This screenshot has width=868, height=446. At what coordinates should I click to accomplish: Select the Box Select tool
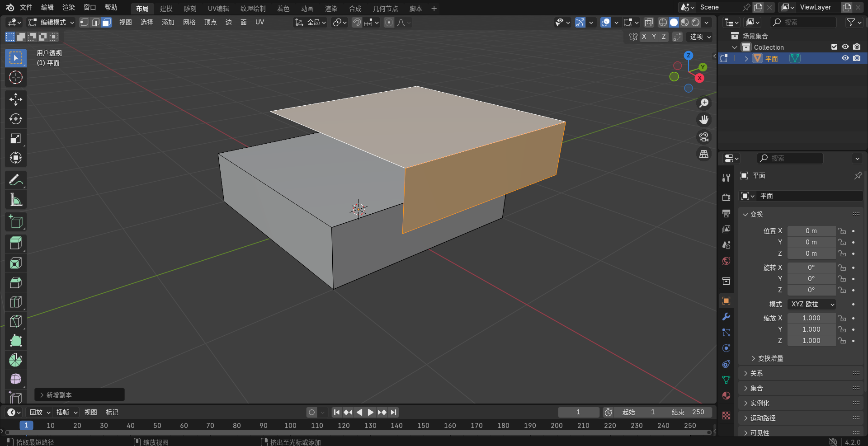16,58
